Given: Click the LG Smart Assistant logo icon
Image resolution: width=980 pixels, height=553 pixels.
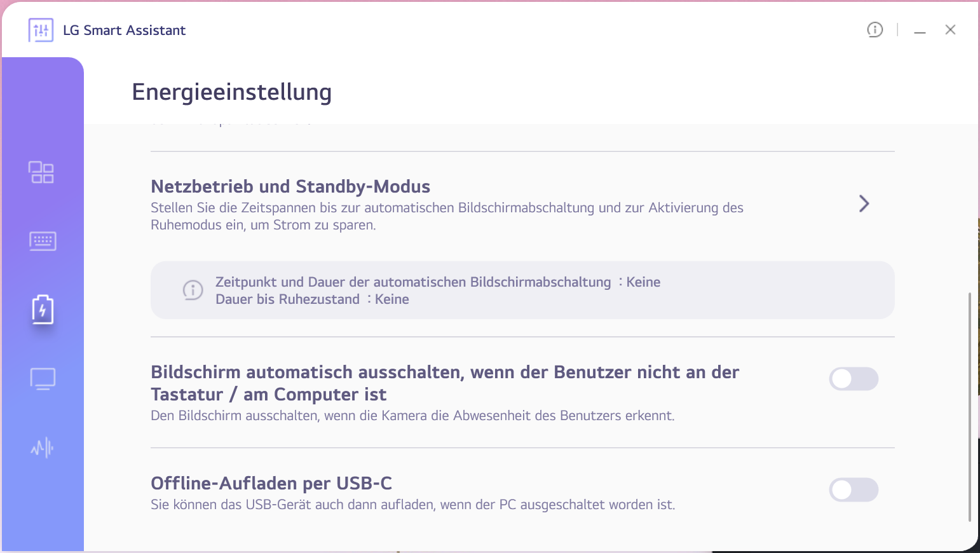Looking at the screenshot, I should tap(41, 30).
